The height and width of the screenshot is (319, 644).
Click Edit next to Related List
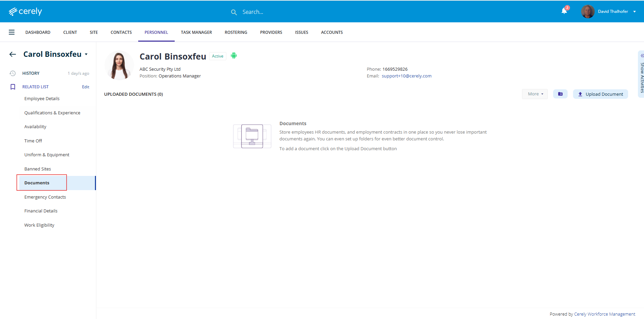tap(85, 87)
